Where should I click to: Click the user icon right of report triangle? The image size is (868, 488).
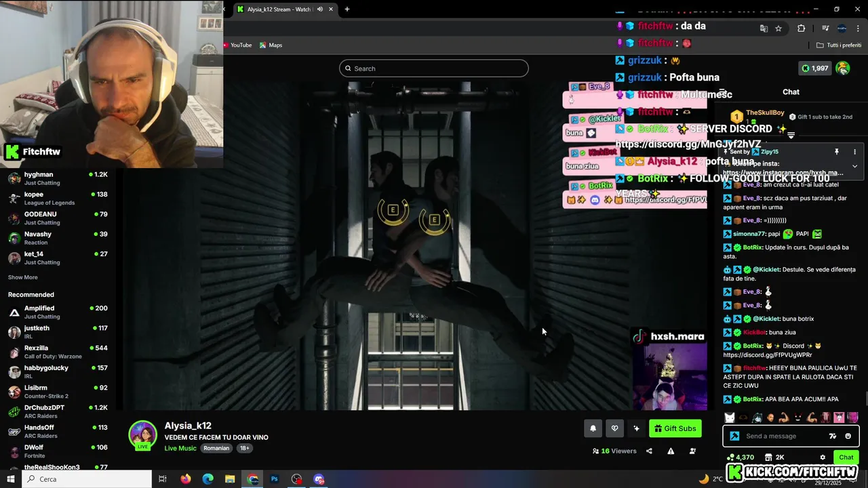(692, 451)
